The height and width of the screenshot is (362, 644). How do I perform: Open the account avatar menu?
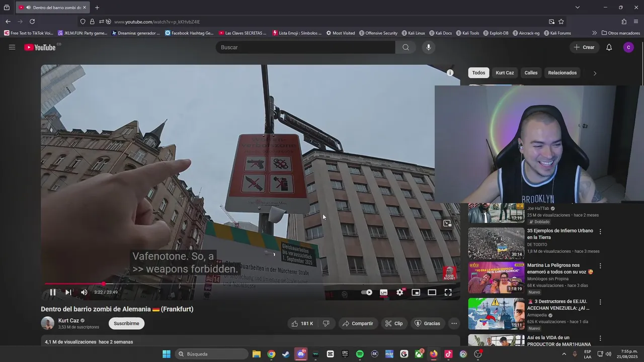point(628,47)
